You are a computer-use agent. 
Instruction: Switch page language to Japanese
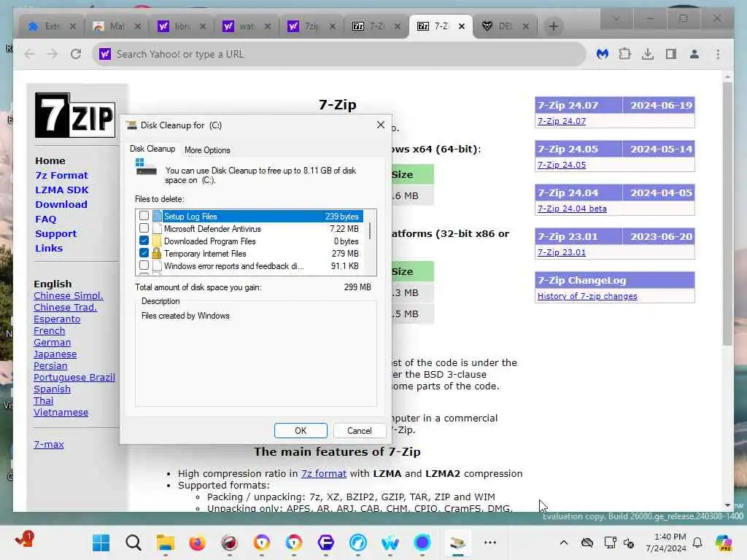click(55, 354)
